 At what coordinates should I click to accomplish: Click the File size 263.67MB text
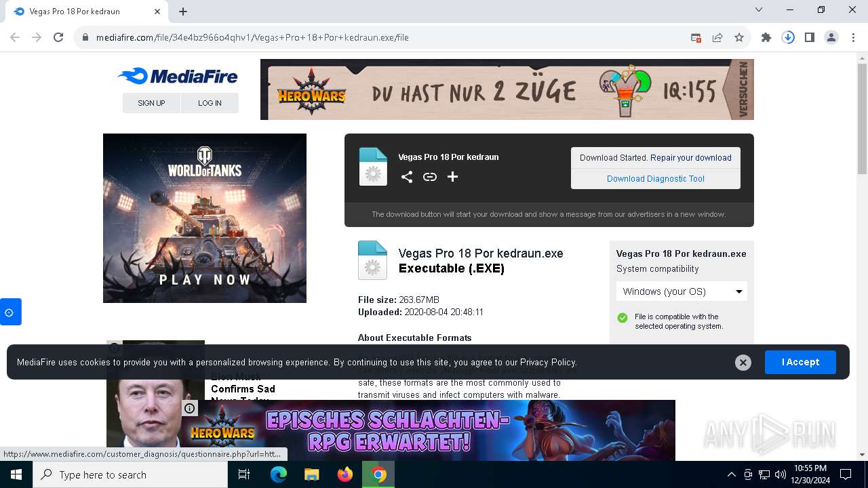(x=399, y=300)
